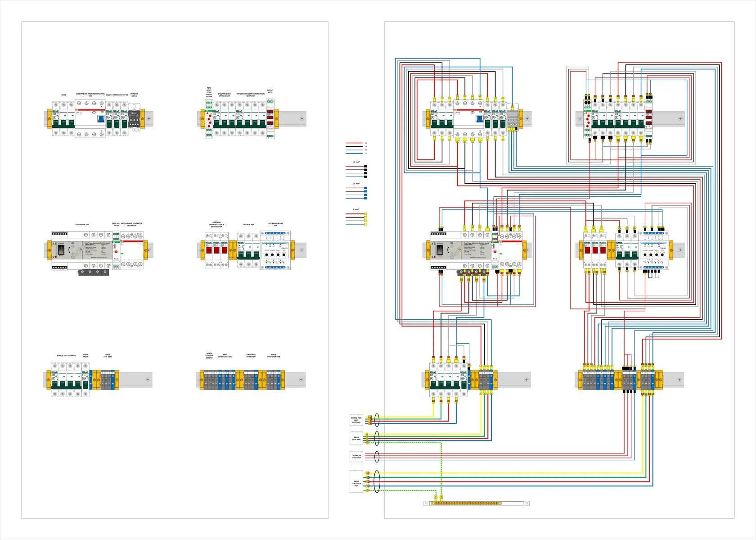
Task: Click the "РЕЛЕ ВЫБОРА ФАЗ АВР" label
Action: [x=275, y=224]
